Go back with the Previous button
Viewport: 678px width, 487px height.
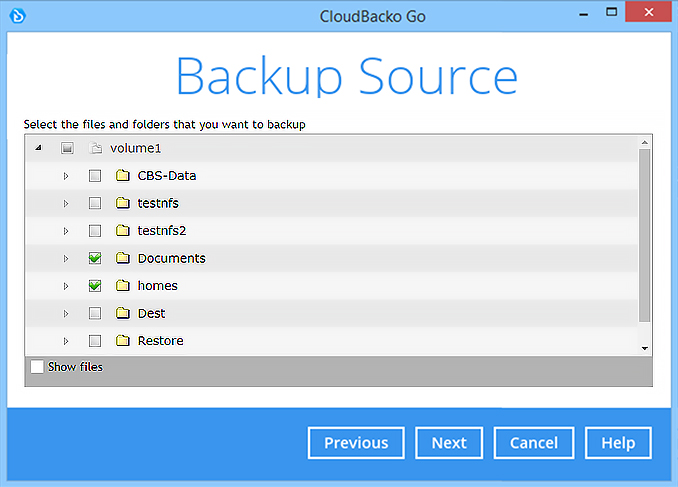356,443
